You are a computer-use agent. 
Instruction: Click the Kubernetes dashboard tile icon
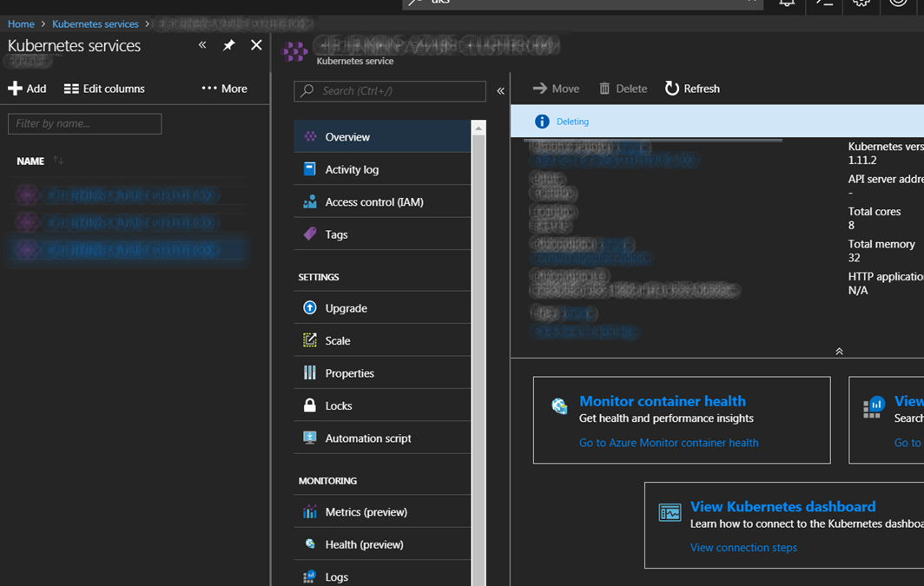point(670,512)
